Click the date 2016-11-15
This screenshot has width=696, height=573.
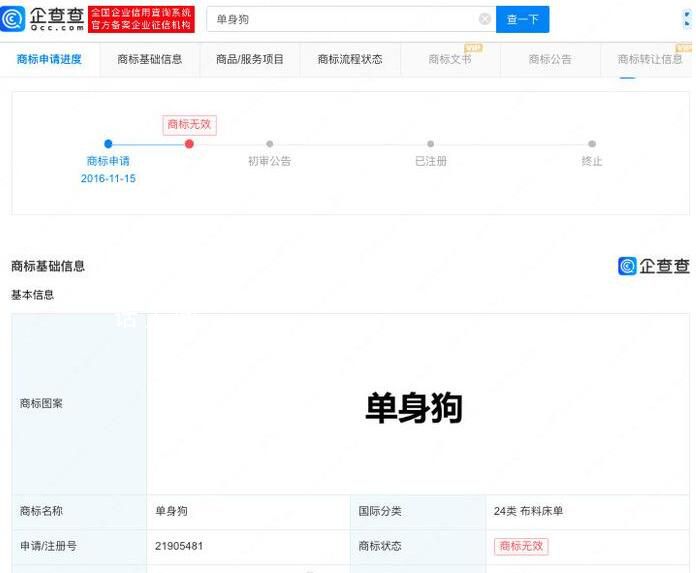click(x=108, y=178)
